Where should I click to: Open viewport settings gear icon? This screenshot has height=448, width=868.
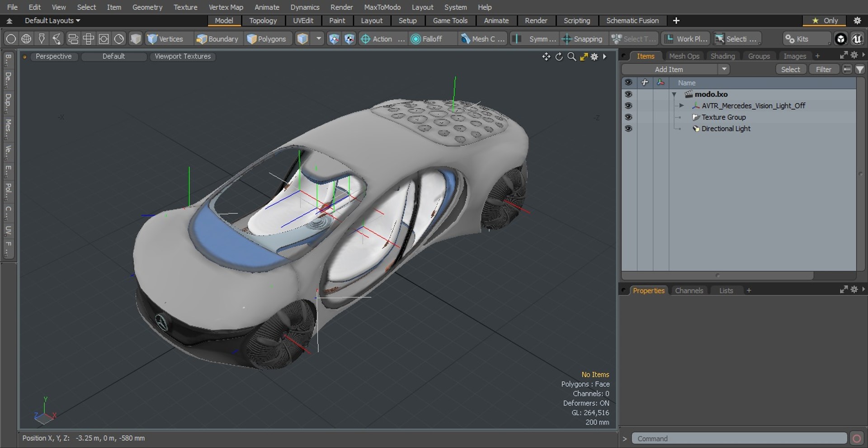point(594,57)
